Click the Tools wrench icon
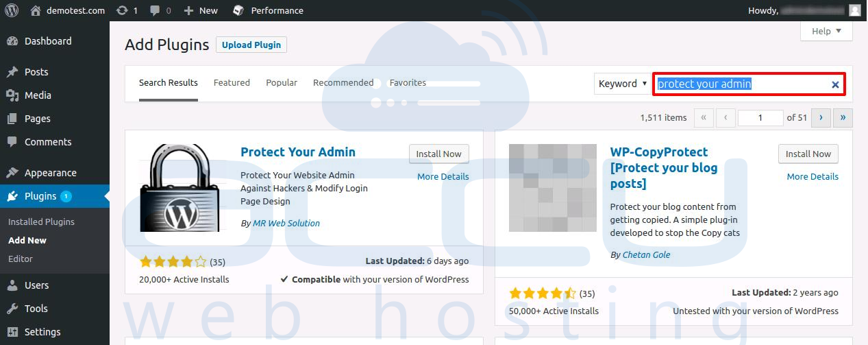868x345 pixels. click(x=12, y=309)
